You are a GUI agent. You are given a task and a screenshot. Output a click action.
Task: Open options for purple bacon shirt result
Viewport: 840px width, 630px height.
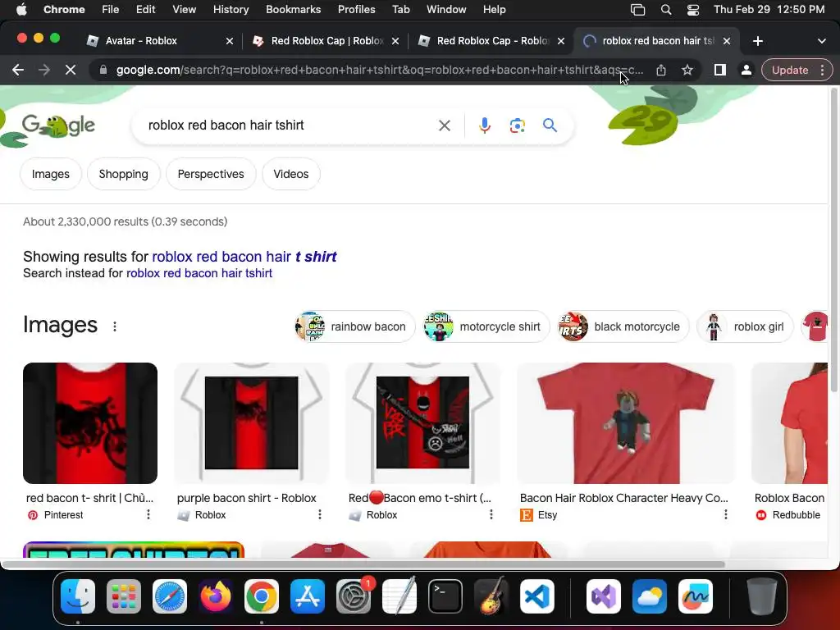pos(320,514)
